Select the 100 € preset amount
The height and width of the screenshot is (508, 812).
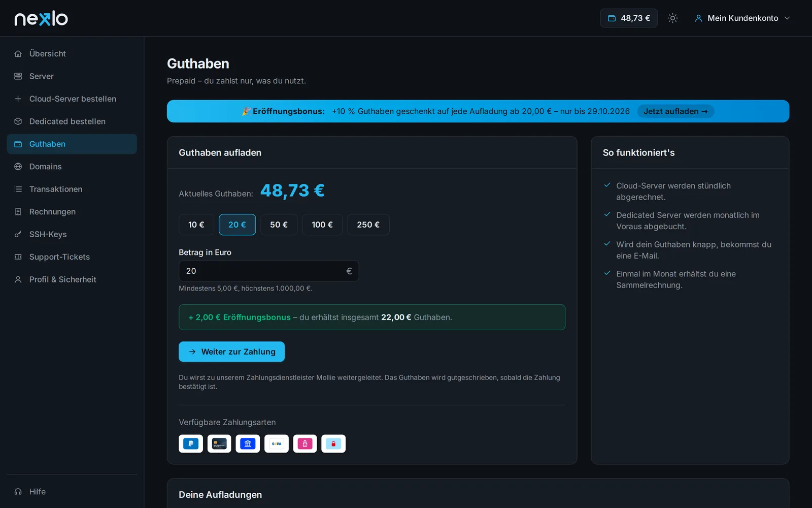tap(322, 225)
